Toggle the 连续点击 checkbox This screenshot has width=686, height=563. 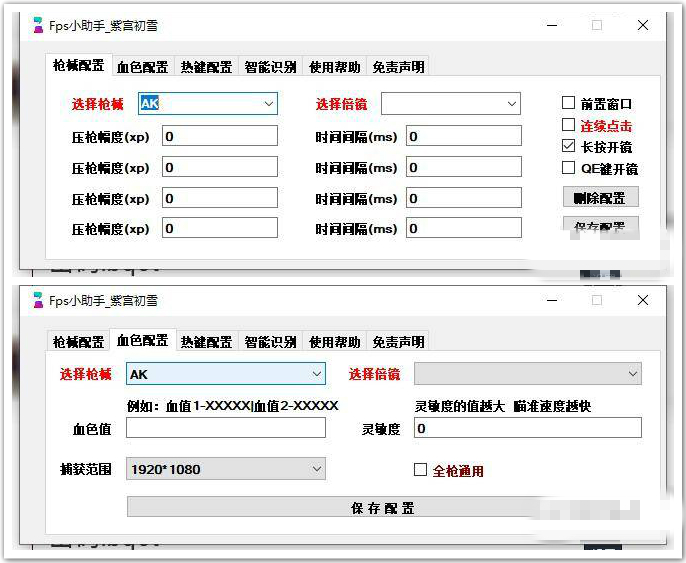point(569,125)
